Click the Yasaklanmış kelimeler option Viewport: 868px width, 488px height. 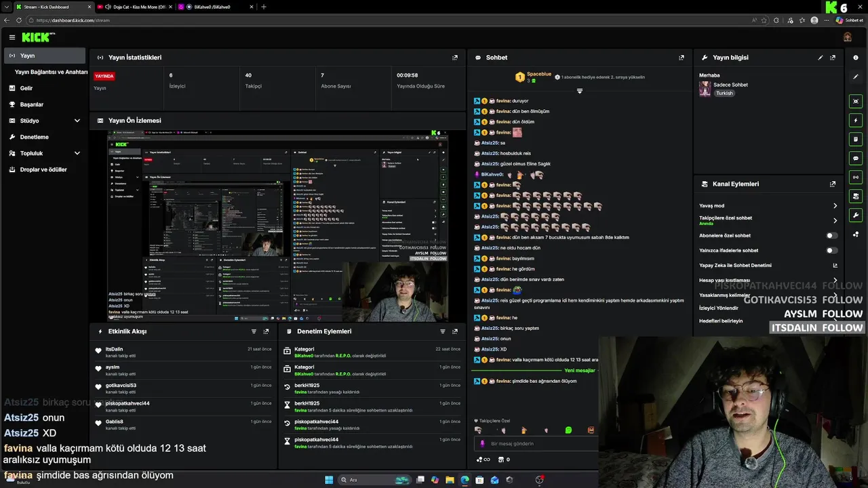724,296
